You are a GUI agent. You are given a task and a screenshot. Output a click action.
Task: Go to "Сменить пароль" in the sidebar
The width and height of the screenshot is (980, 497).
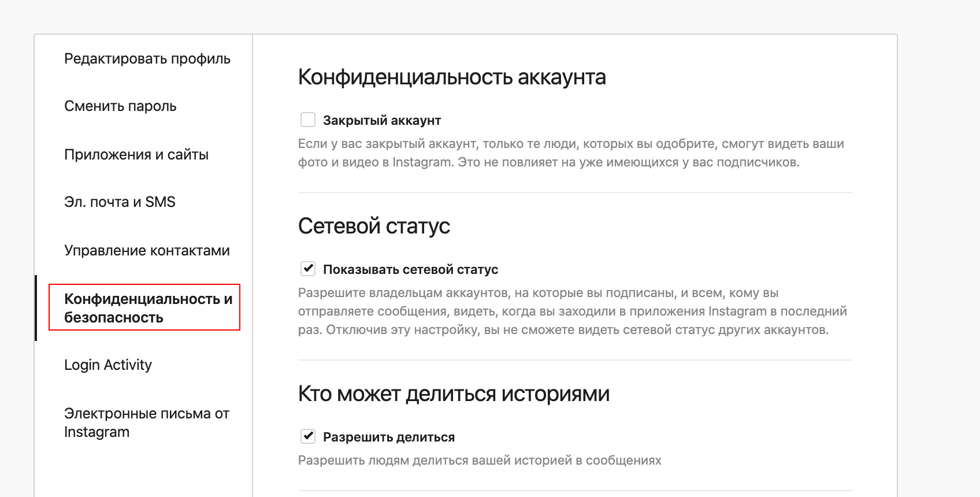click(x=120, y=106)
